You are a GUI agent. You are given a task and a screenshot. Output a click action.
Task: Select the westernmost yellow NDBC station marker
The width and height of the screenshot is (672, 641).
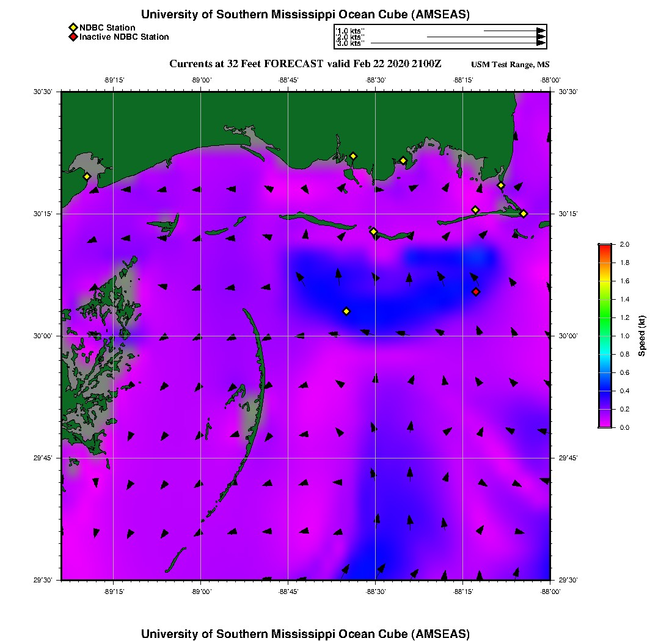tap(87, 176)
